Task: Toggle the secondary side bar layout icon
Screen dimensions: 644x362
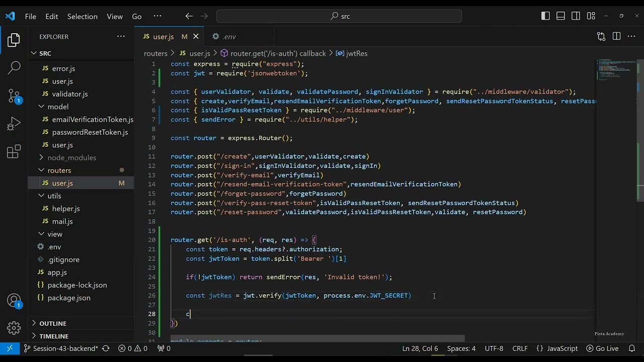Action: coord(576,16)
